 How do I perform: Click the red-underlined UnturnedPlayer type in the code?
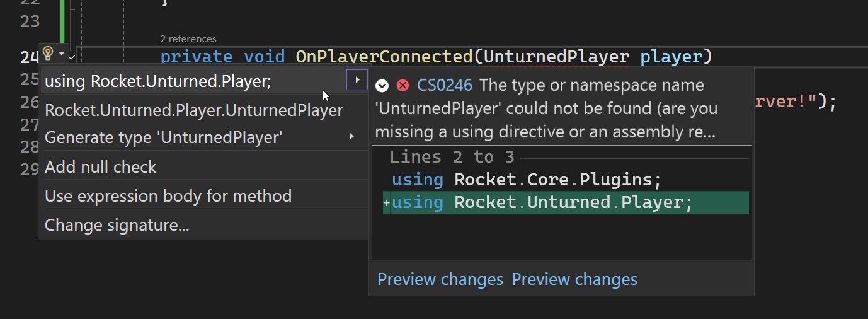coord(556,57)
